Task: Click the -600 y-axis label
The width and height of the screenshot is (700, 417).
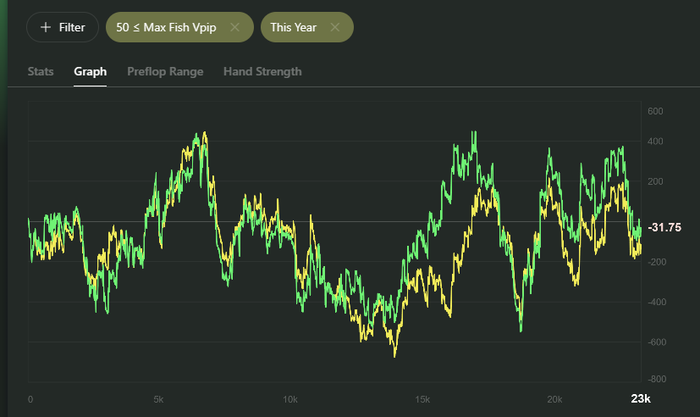Action: click(x=655, y=342)
